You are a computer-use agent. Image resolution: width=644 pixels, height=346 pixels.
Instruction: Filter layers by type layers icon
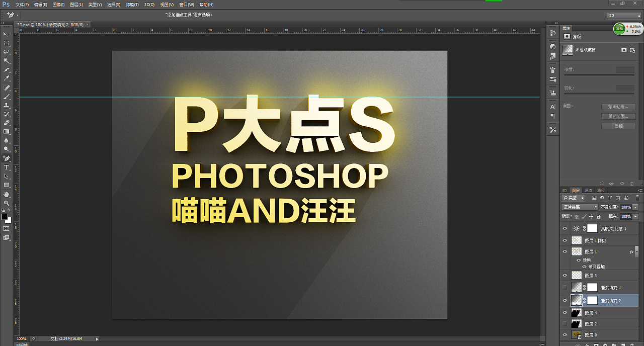(610, 198)
